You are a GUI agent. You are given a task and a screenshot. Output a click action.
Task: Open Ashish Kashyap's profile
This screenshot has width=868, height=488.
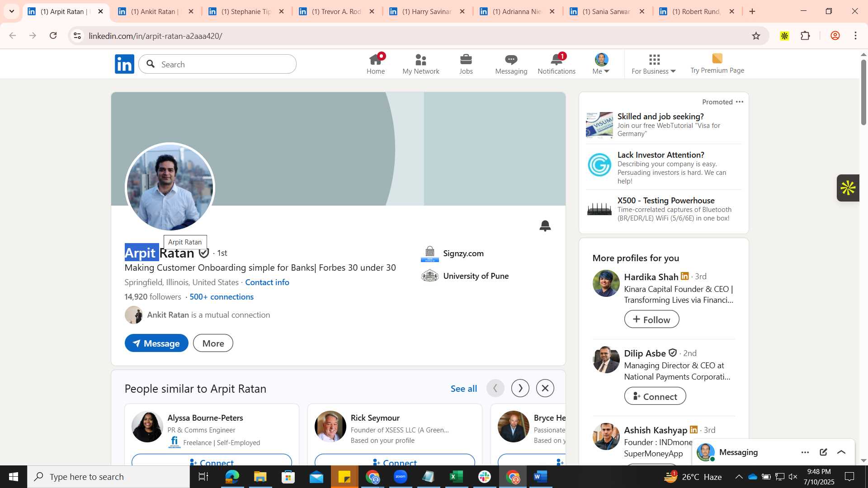click(x=656, y=430)
